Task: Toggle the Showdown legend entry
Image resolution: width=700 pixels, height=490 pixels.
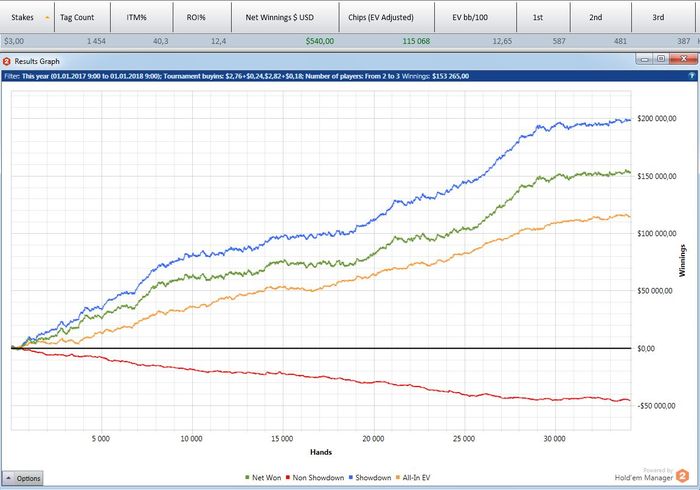Action: (x=370, y=478)
